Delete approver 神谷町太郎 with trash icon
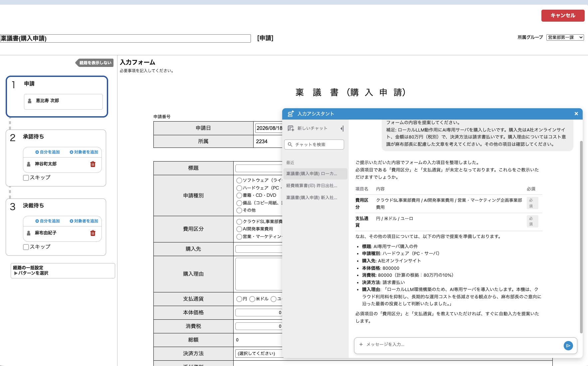The image size is (588, 366). pyautogui.click(x=93, y=164)
